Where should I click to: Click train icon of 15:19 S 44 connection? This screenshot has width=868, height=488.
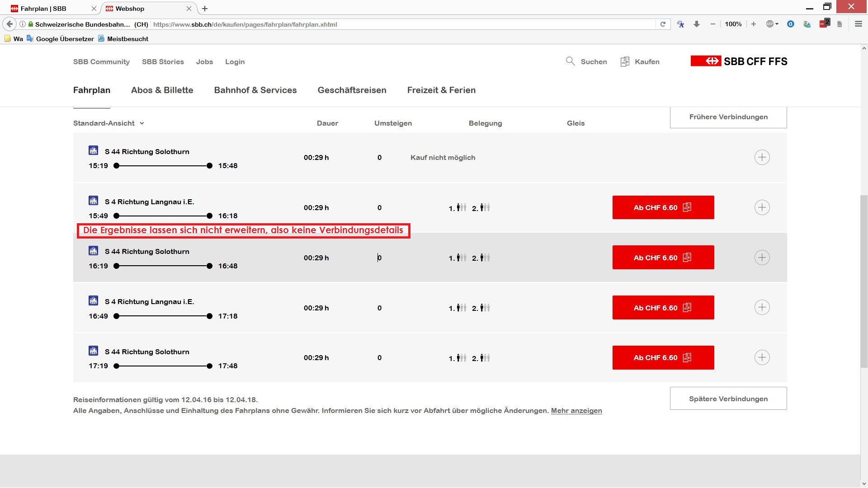pyautogui.click(x=93, y=150)
